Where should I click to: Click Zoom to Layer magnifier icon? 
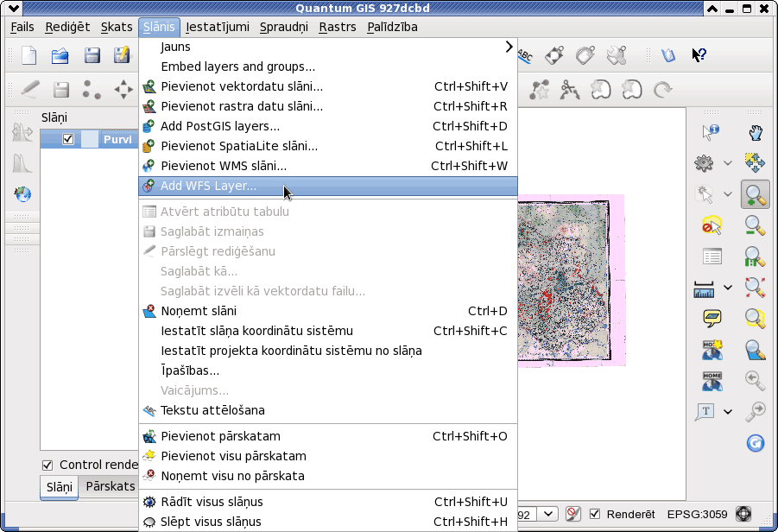click(x=755, y=350)
